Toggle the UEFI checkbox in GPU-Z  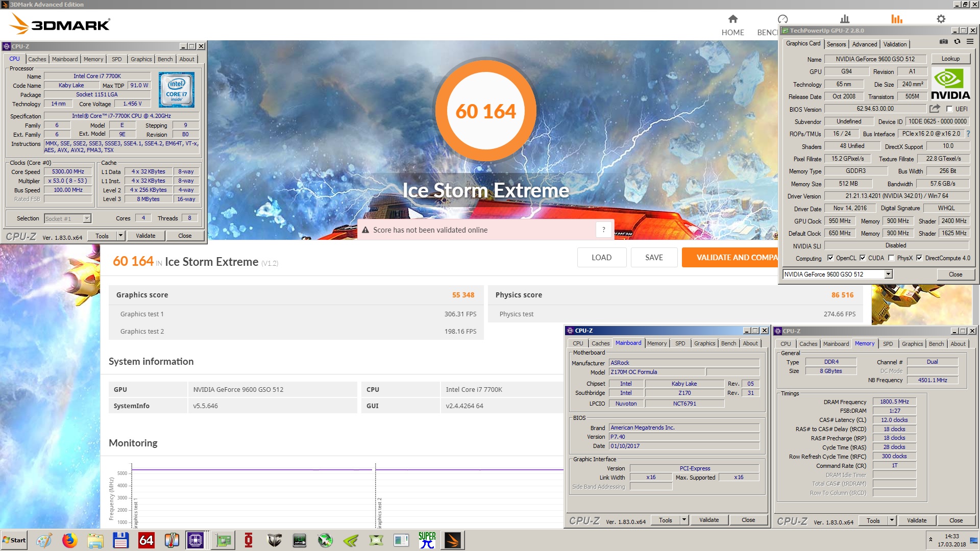[x=949, y=109]
